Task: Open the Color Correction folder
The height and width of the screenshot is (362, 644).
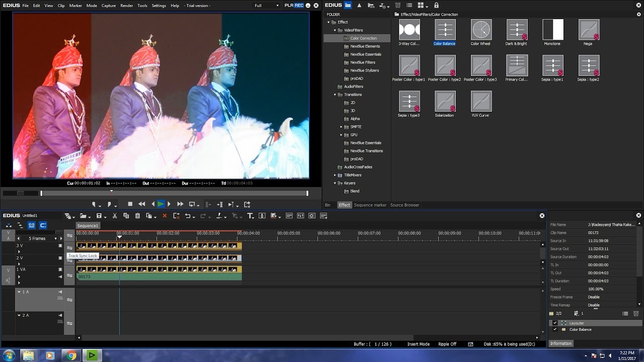Action: [x=363, y=38]
